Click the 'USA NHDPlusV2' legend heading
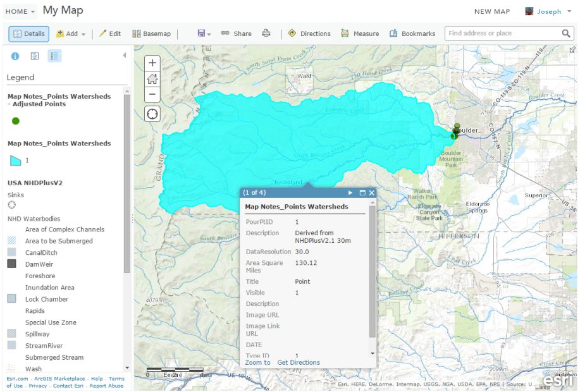 (x=35, y=183)
